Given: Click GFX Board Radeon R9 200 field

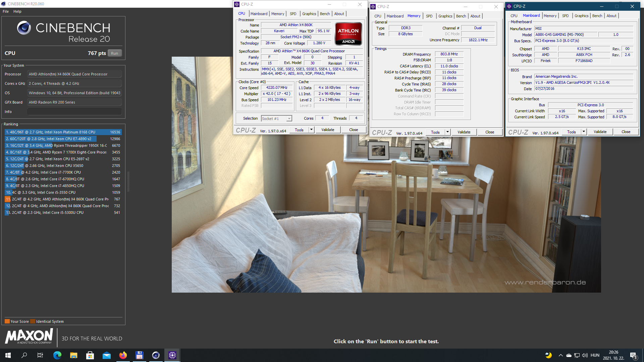Looking at the screenshot, I should click(x=74, y=103).
